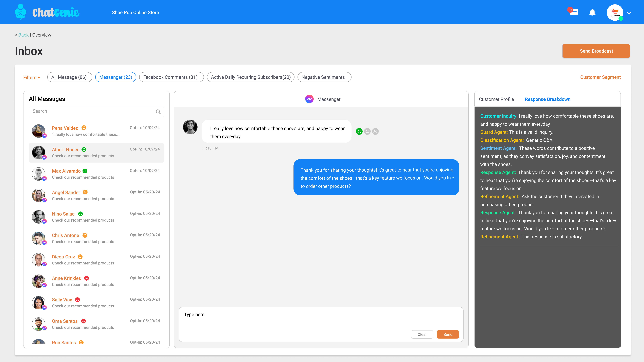Click Anne Krinkles avatar
Image resolution: width=644 pixels, height=362 pixels.
tap(38, 281)
